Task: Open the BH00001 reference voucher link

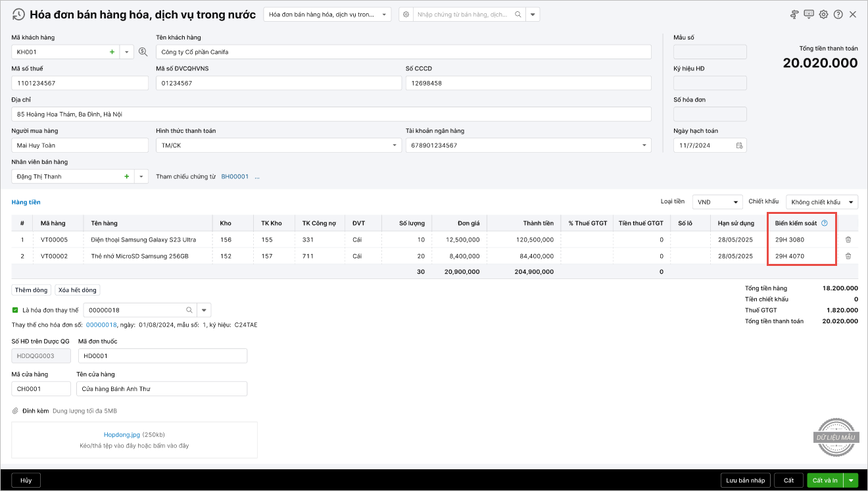Action: point(235,176)
